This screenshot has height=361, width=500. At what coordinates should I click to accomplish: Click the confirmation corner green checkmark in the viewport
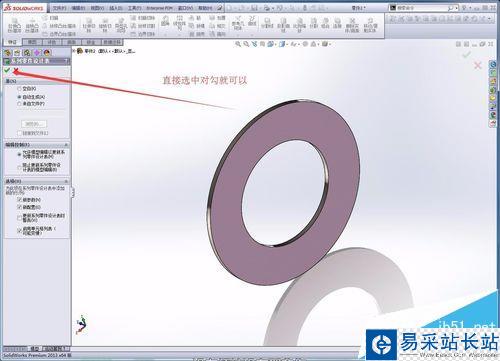point(467,54)
